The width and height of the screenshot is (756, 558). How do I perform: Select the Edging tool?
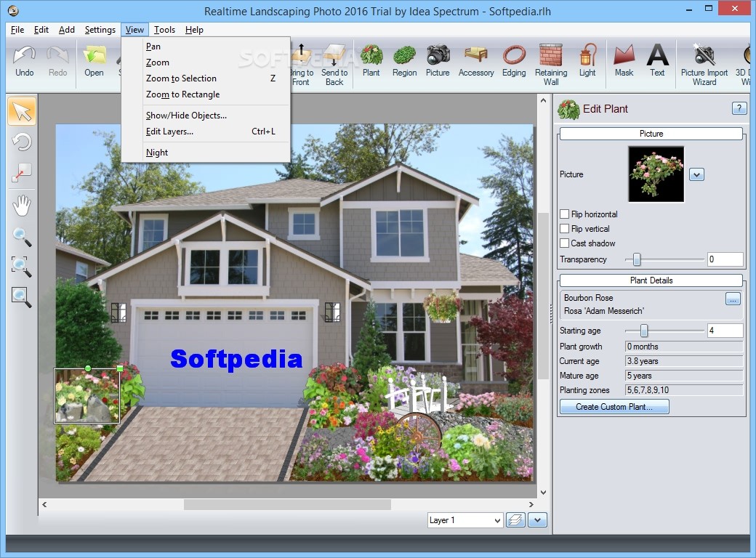click(x=514, y=62)
